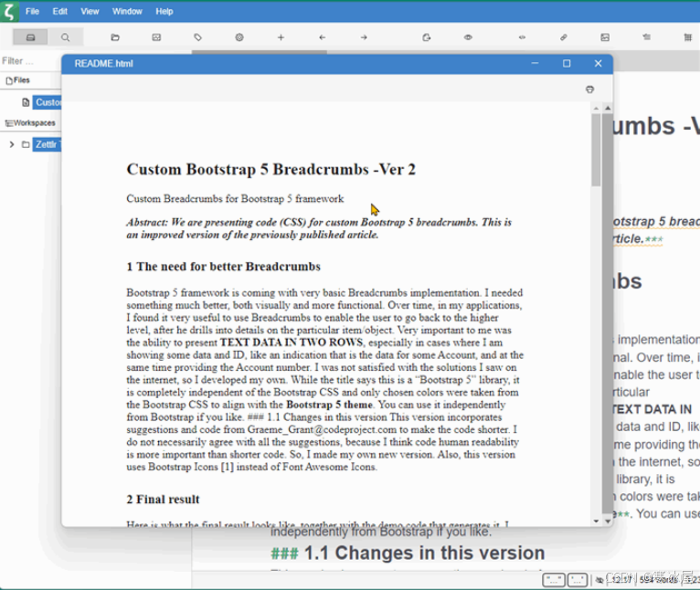
Task: Click the outer scrollbar up arrow
Action: click(x=607, y=108)
